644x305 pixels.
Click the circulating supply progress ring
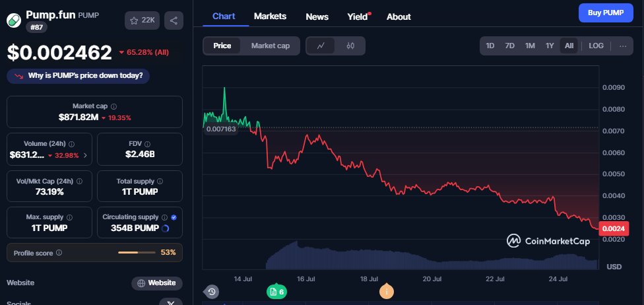point(165,228)
